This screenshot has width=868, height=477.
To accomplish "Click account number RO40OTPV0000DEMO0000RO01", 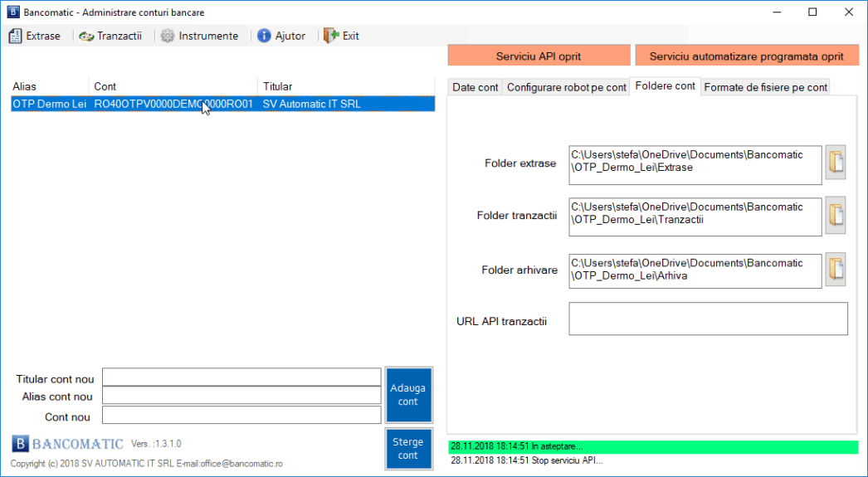I will [173, 104].
